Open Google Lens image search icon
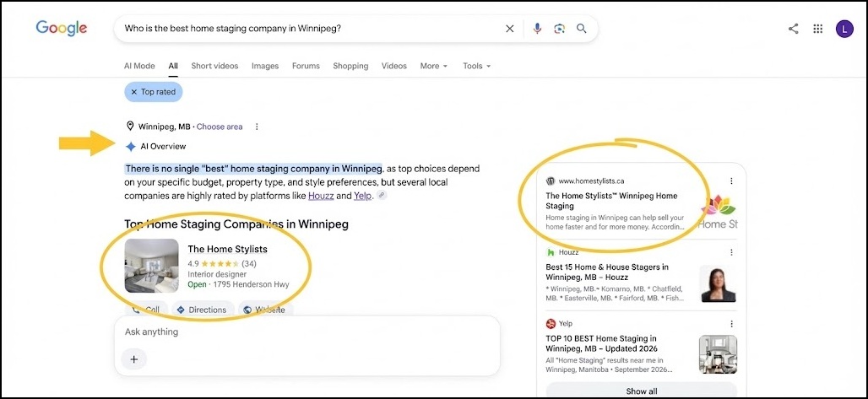868x399 pixels. (559, 29)
